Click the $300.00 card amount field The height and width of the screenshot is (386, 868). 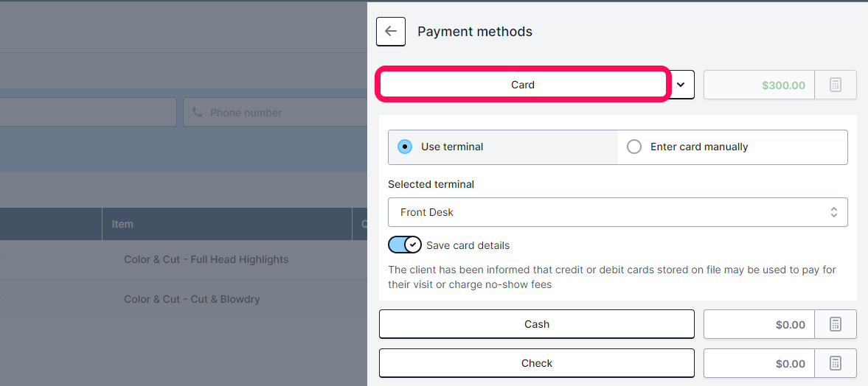pos(759,85)
